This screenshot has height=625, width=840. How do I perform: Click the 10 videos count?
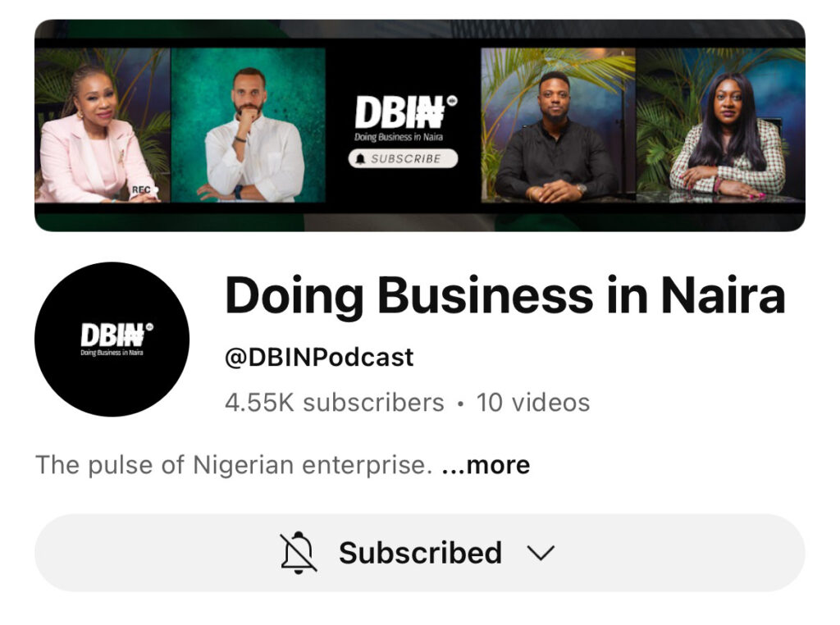pyautogui.click(x=533, y=402)
